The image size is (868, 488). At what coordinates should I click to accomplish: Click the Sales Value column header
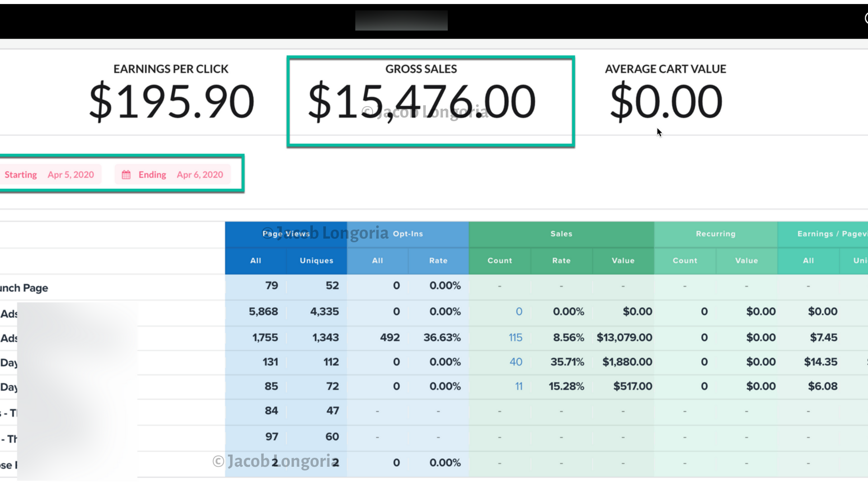click(623, 261)
